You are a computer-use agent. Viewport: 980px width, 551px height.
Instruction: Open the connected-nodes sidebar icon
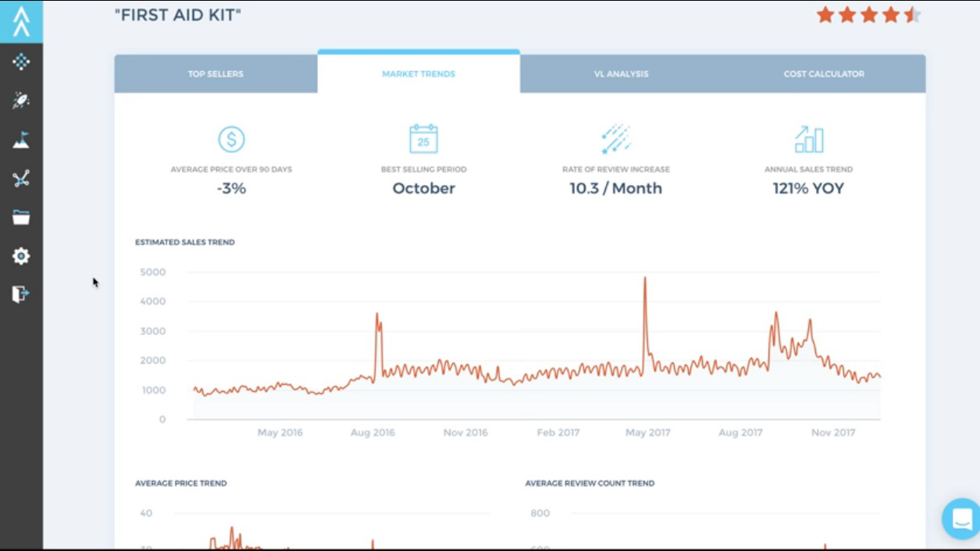tap(21, 179)
